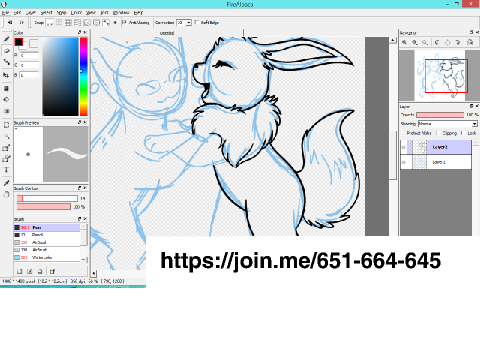
Task: Toggle the Soft Edge checkbox
Action: point(197,22)
